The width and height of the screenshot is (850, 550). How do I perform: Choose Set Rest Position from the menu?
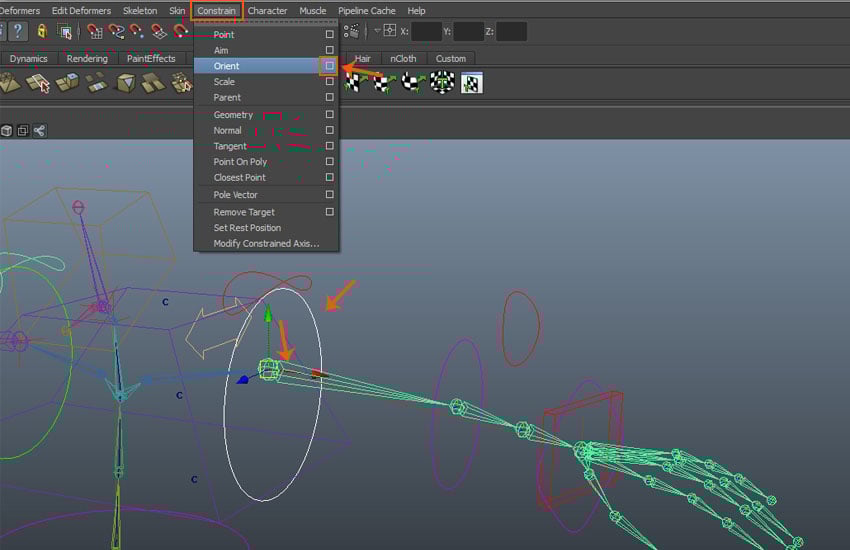(x=247, y=228)
